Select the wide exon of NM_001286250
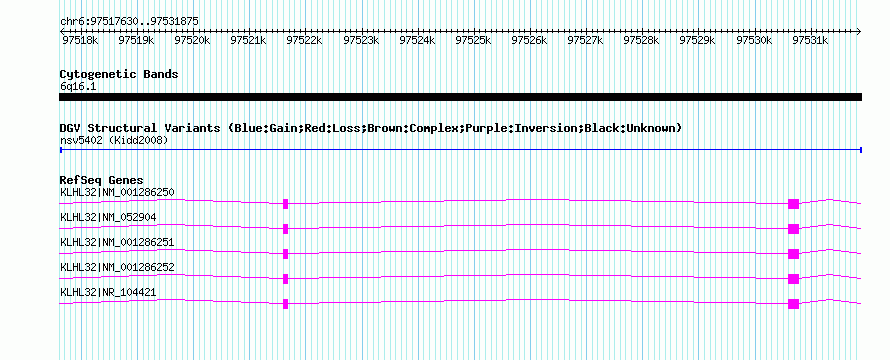The width and height of the screenshot is (890, 360). click(x=794, y=204)
